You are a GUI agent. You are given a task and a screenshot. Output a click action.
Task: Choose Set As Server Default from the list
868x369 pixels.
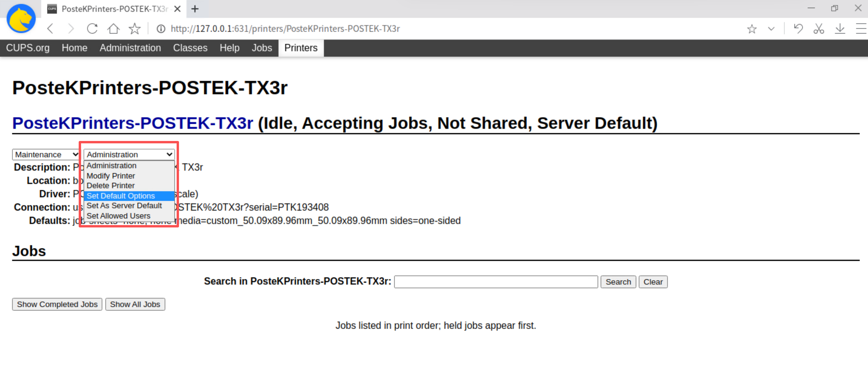(x=129, y=206)
